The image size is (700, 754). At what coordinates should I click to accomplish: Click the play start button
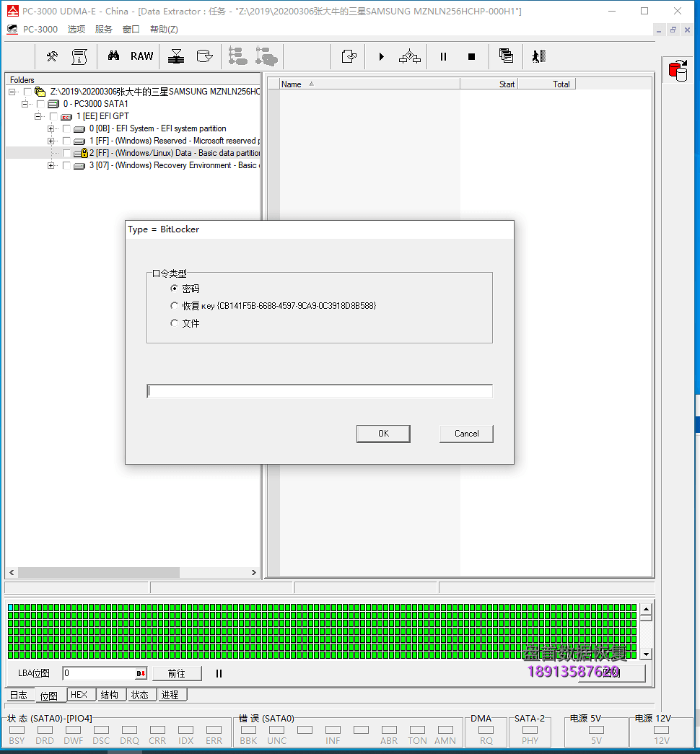pyautogui.click(x=381, y=57)
